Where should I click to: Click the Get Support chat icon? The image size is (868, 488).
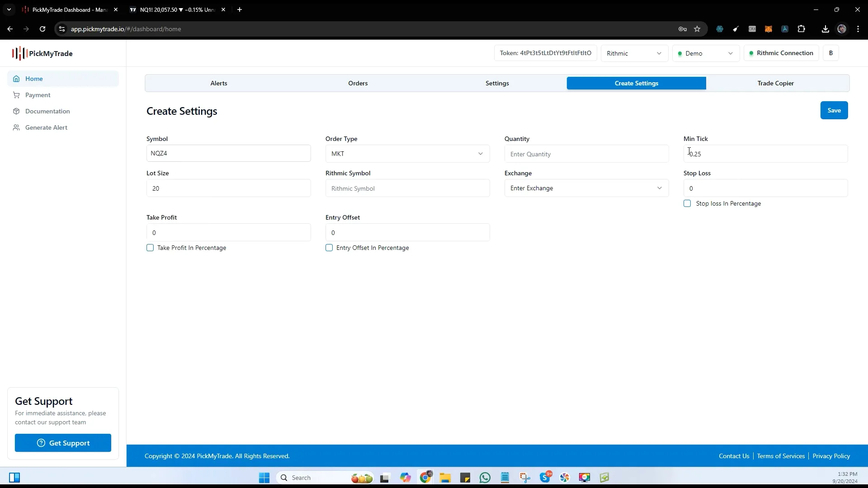coord(42,443)
